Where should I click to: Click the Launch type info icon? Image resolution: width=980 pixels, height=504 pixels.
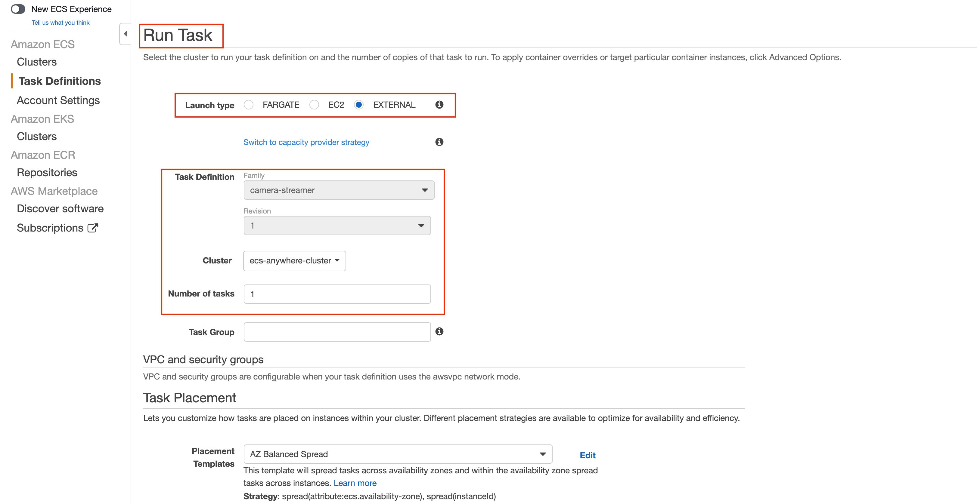point(439,105)
